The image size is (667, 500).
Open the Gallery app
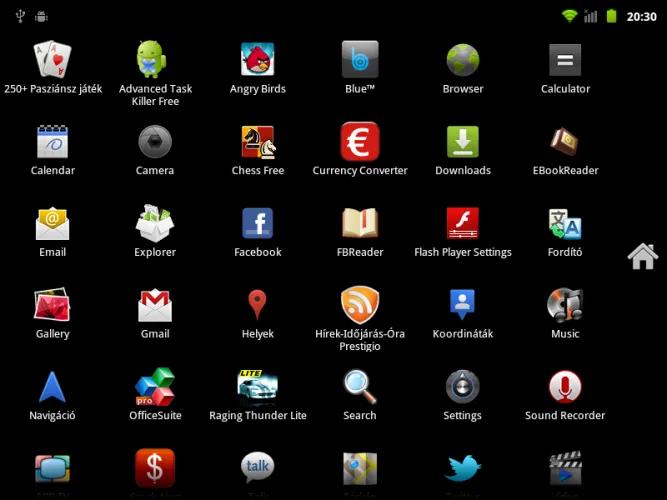[52, 305]
